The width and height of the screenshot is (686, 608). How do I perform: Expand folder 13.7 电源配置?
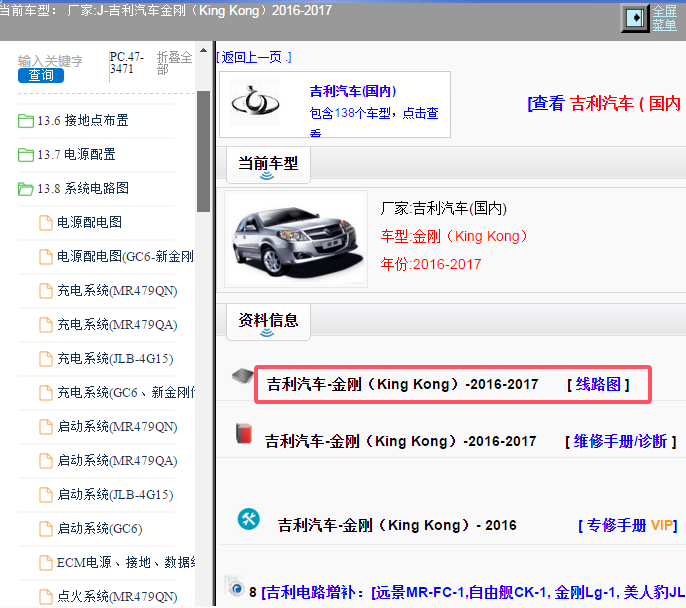click(76, 154)
